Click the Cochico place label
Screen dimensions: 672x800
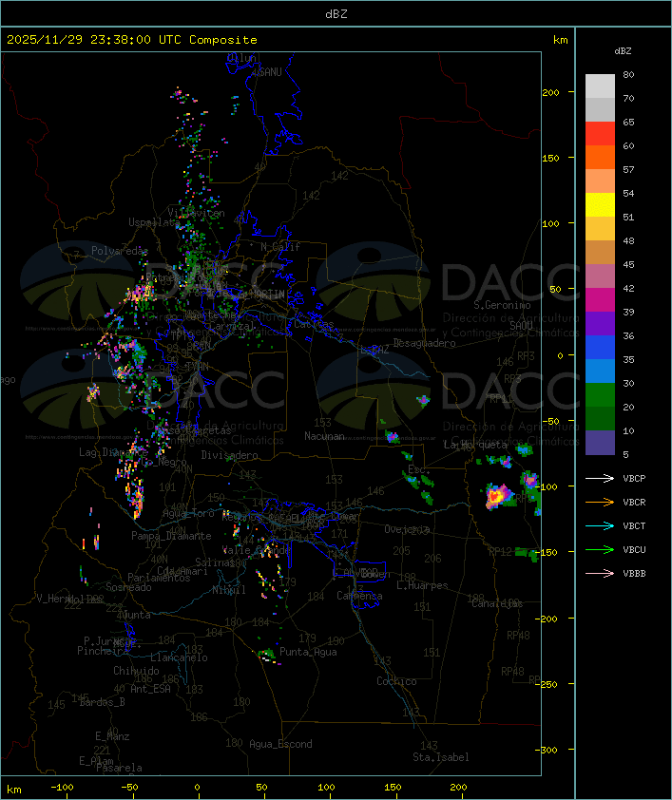pyautogui.click(x=396, y=681)
